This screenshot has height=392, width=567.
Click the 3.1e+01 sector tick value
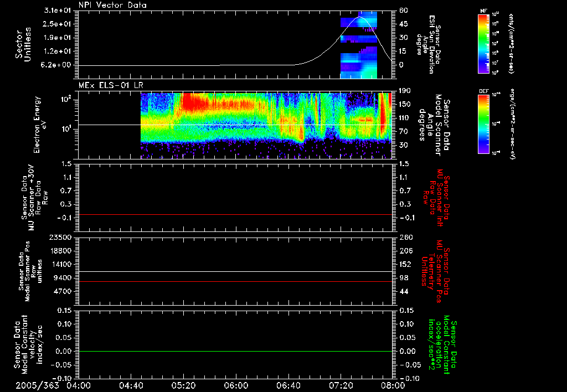[58, 11]
